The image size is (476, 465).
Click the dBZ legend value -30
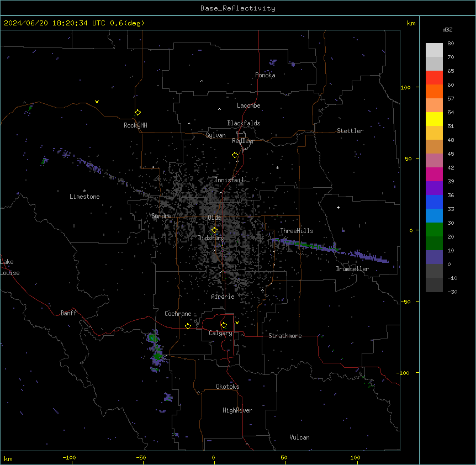[452, 292]
